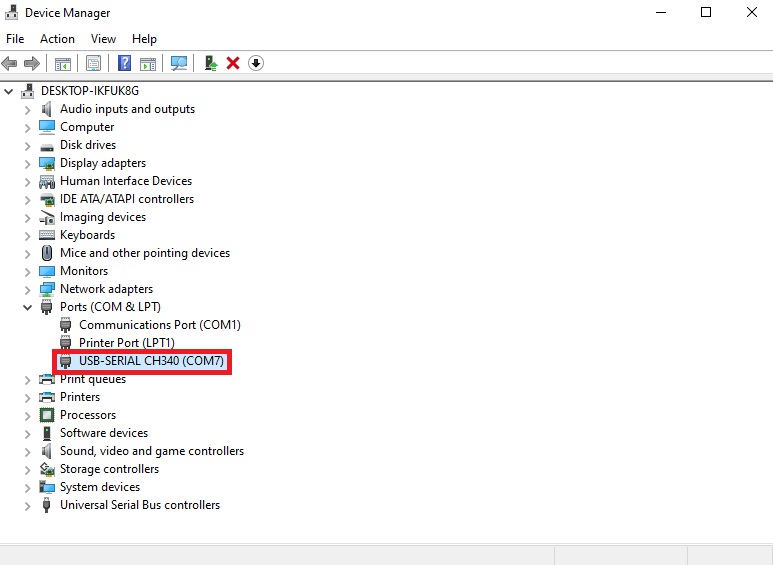Click the Disable device down-arrow icon
The image size is (773, 565).
(x=256, y=63)
